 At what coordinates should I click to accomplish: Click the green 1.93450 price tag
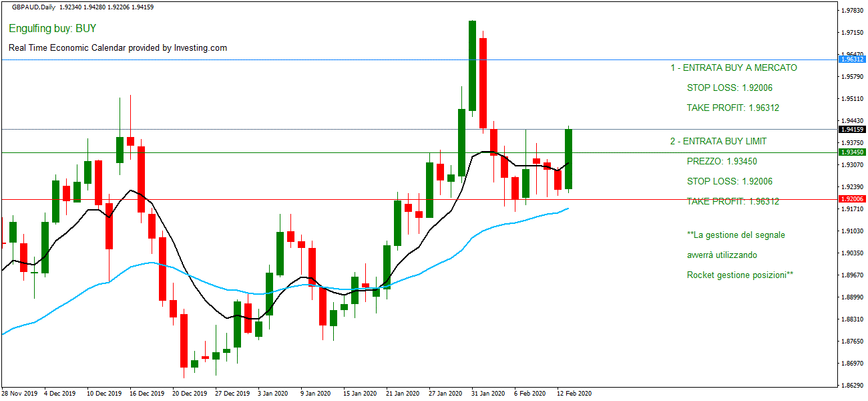point(851,152)
